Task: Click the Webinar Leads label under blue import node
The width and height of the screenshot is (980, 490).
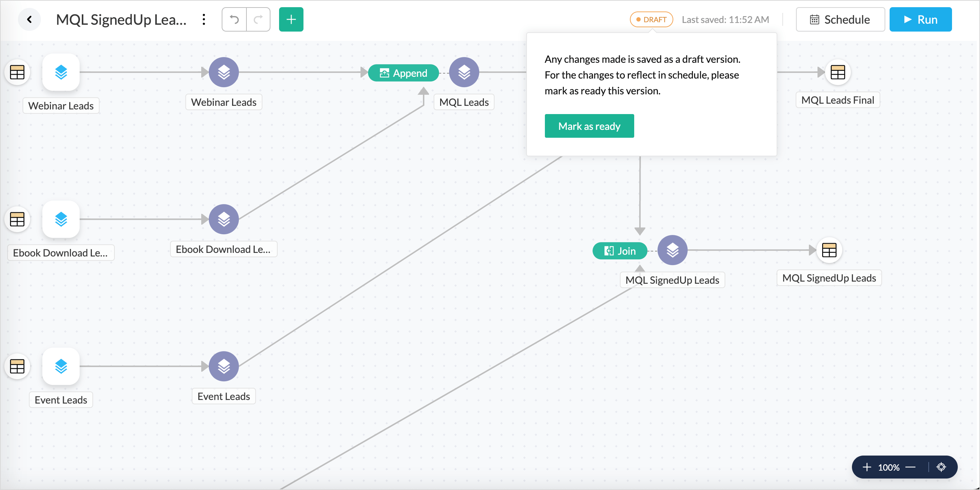Action: pos(61,105)
